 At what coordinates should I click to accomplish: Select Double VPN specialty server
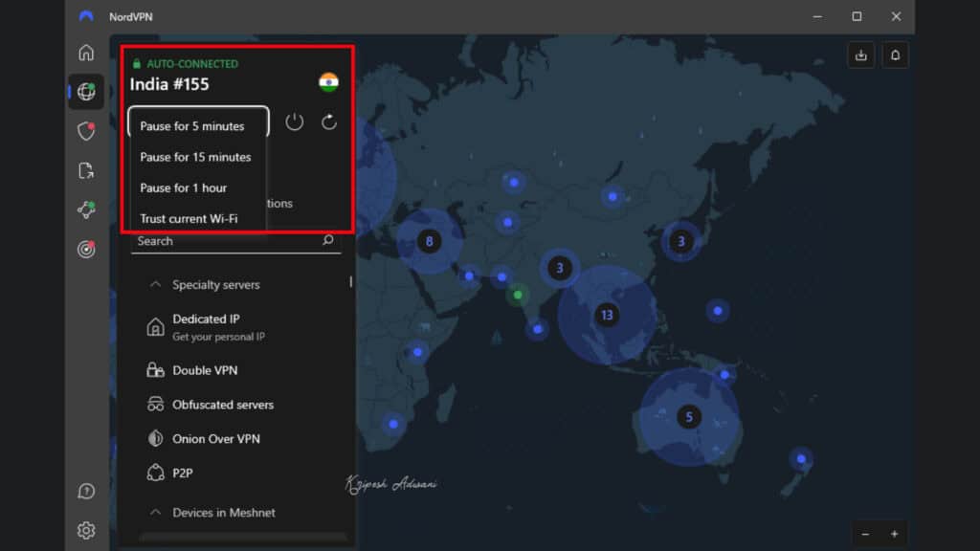point(204,370)
